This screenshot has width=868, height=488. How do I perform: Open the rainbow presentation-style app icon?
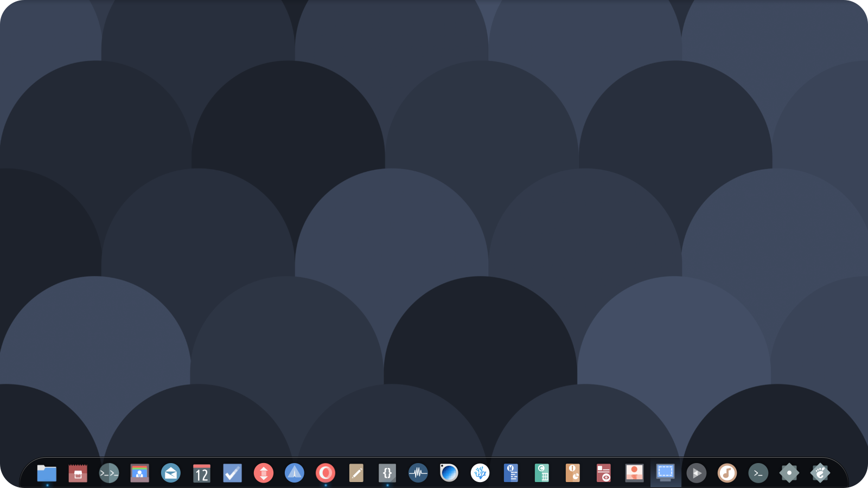139,473
